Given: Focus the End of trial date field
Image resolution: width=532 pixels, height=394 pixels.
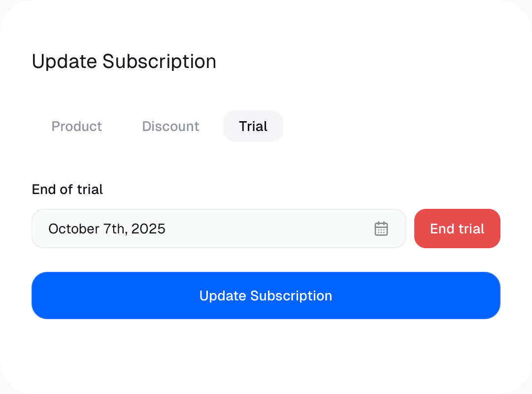Looking at the screenshot, I should [x=219, y=229].
